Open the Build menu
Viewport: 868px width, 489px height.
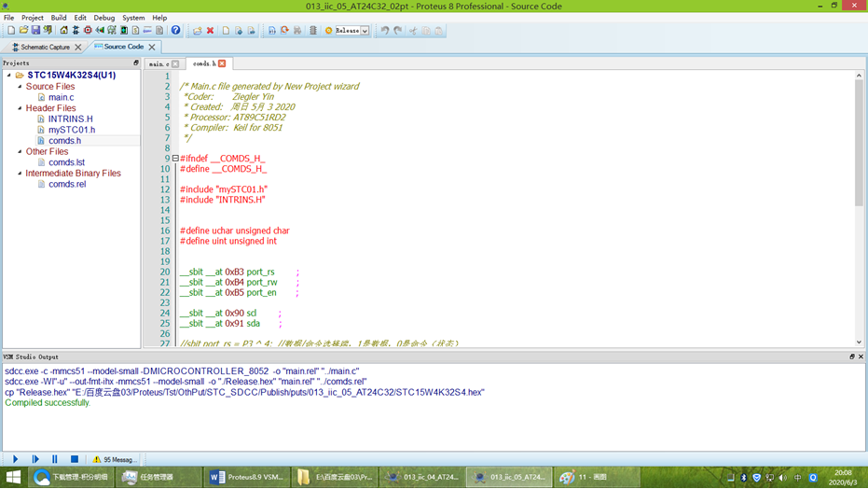pyautogui.click(x=58, y=18)
